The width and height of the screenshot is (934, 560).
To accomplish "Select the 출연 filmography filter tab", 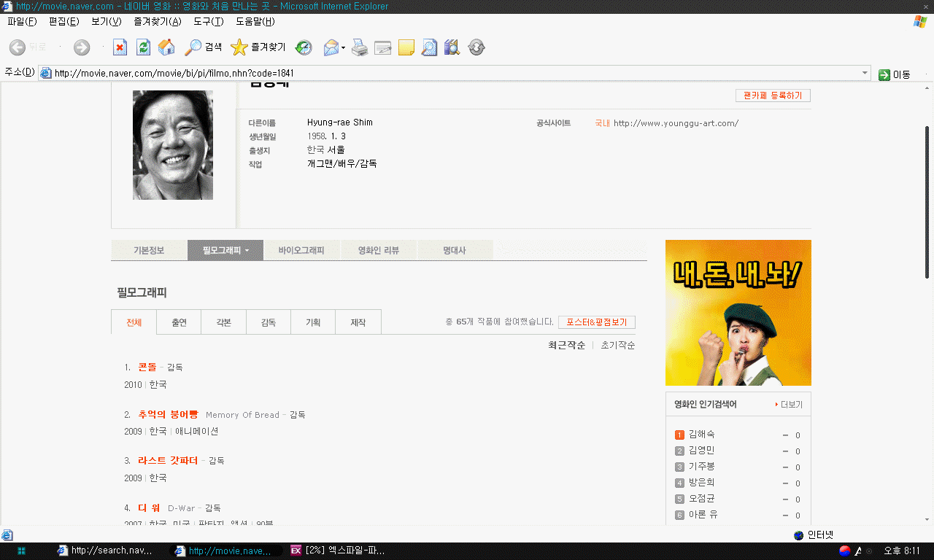I will [179, 322].
